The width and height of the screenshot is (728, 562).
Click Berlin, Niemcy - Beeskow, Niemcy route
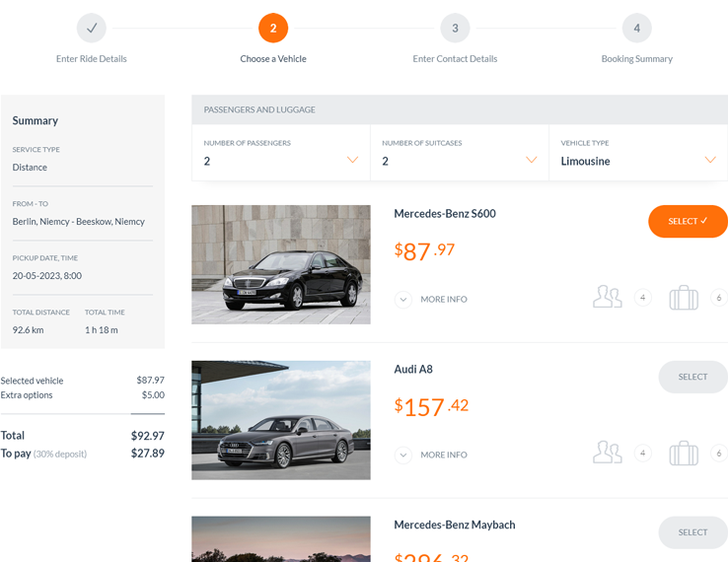[79, 222]
